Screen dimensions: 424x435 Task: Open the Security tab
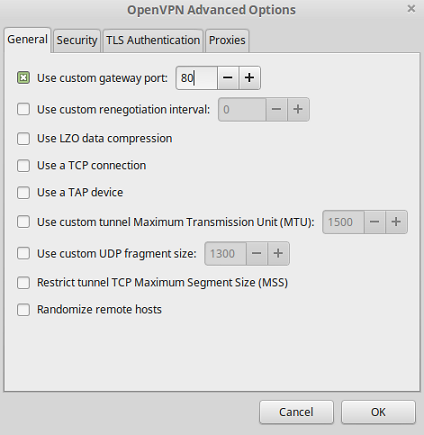77,41
